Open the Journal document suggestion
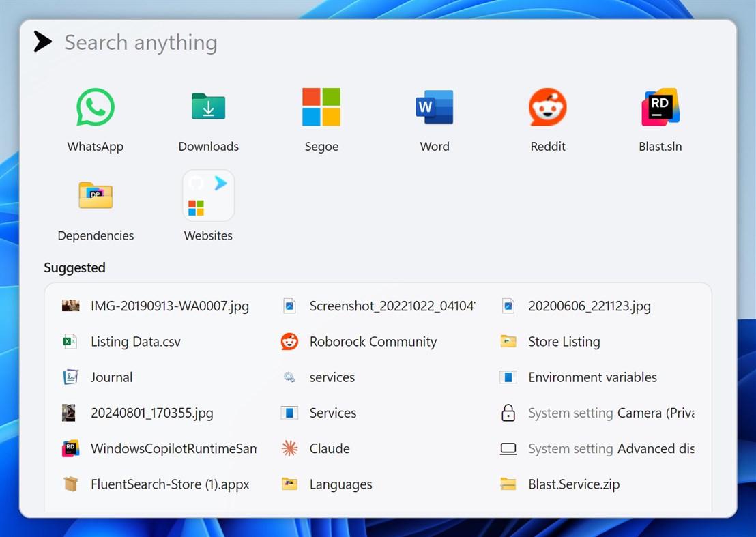The height and width of the screenshot is (537, 756). 111,377
